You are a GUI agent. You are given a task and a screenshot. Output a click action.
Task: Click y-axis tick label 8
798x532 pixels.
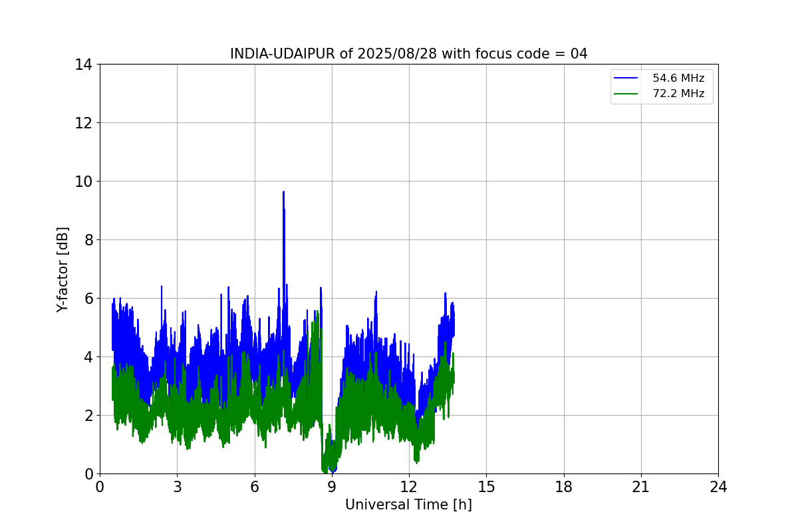pos(87,240)
